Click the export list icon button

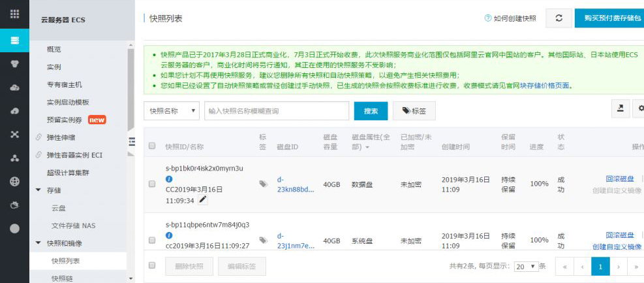pos(621,108)
